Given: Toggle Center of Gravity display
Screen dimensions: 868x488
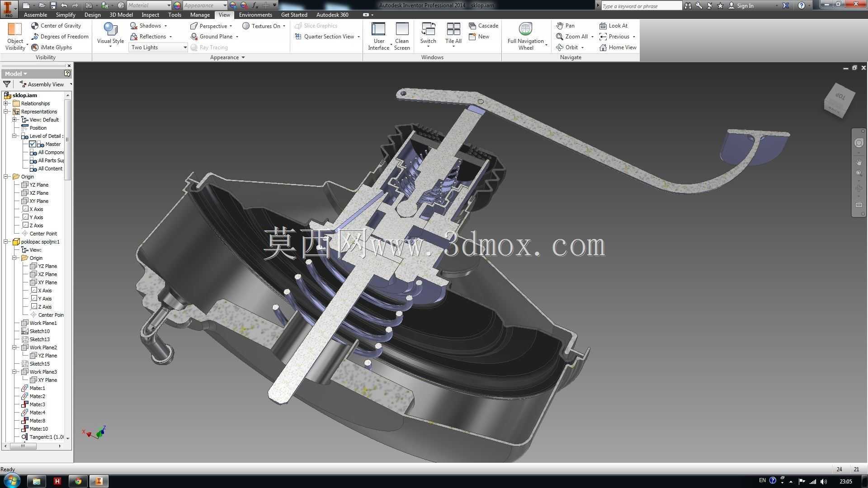Looking at the screenshot, I should tap(56, 26).
